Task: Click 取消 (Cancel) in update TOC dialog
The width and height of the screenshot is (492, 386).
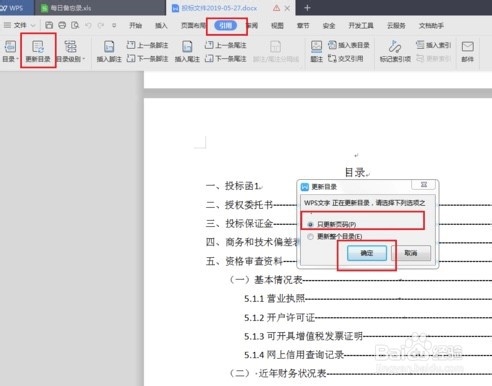Action: [x=411, y=253]
